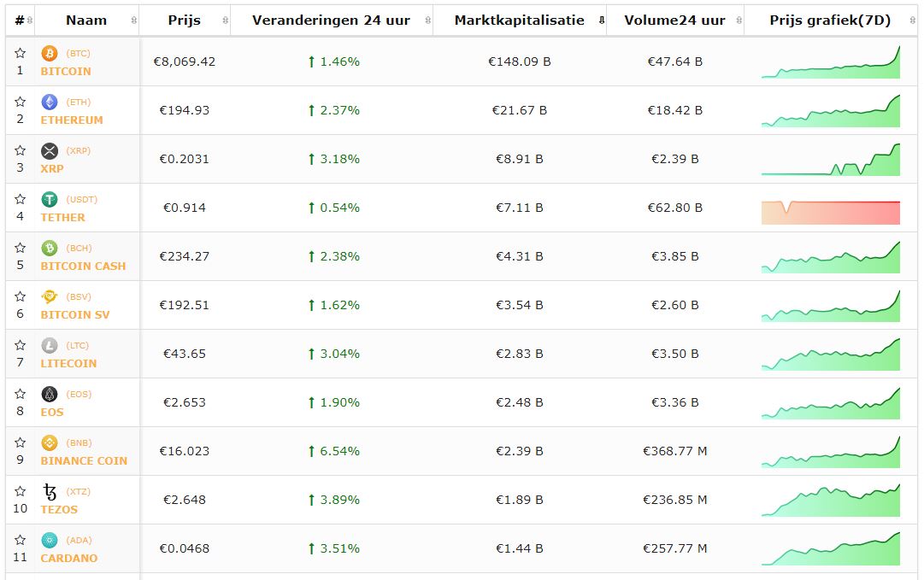
Task: Click the Tether logo icon
Action: pos(50,200)
